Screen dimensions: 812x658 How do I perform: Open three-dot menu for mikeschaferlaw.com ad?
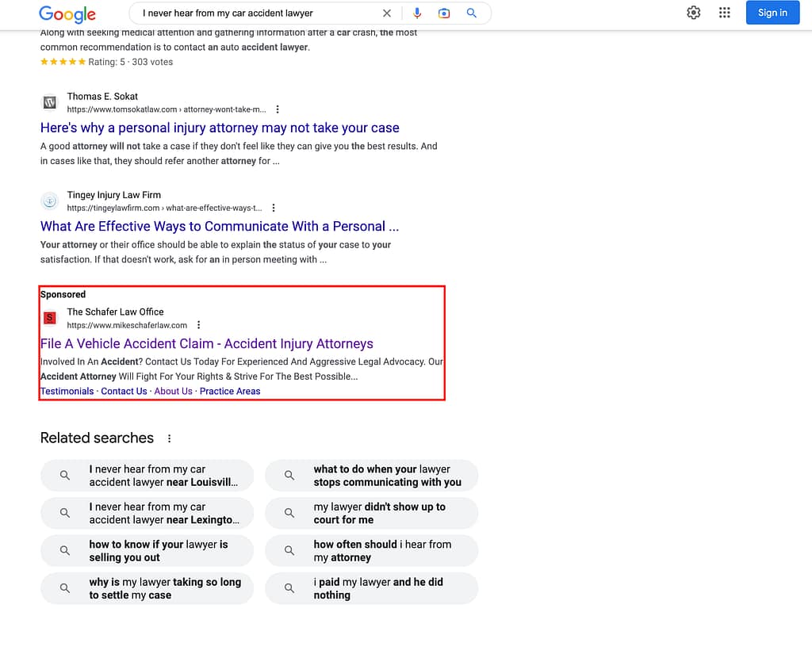199,325
